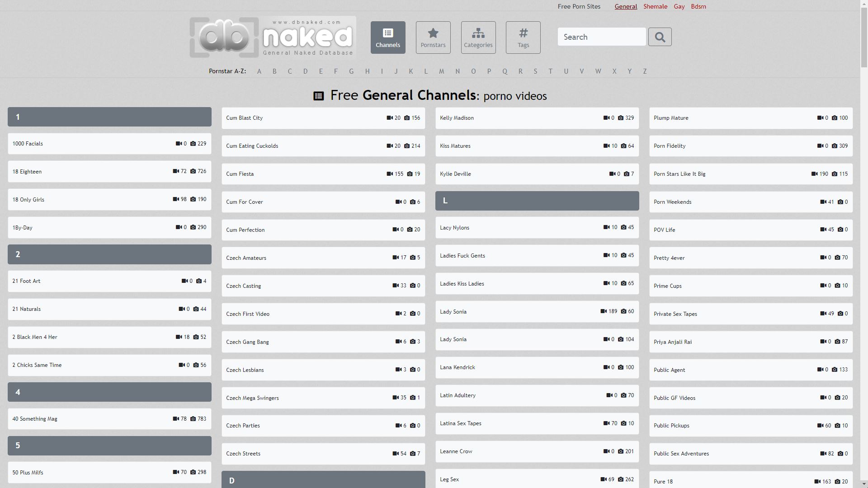Jump to letter M in A-Z index

pyautogui.click(x=441, y=71)
